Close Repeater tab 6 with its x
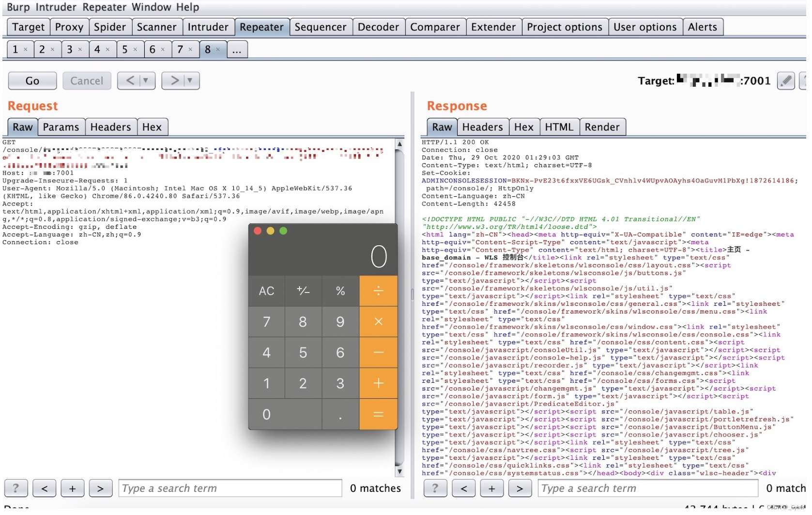Image resolution: width=812 pixels, height=515 pixels. (163, 49)
